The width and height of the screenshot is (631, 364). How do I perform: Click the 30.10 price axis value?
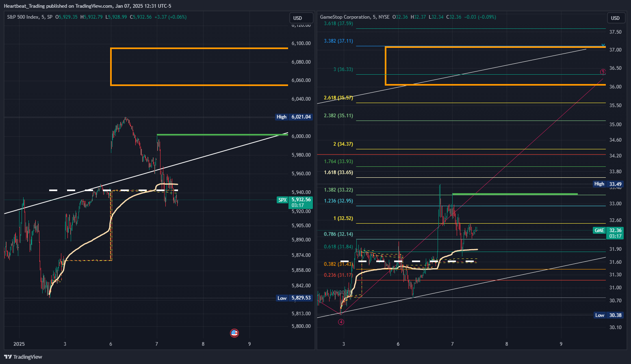tap(615, 327)
